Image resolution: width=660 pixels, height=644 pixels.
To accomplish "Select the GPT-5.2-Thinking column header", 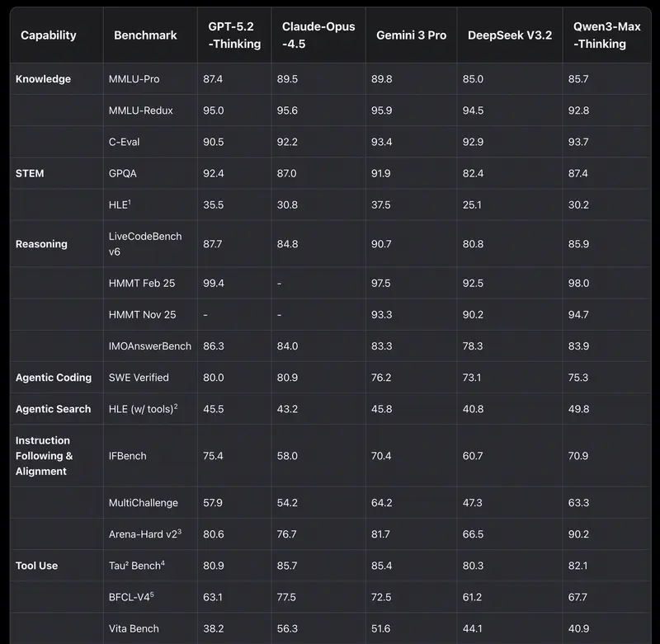I will coord(234,35).
